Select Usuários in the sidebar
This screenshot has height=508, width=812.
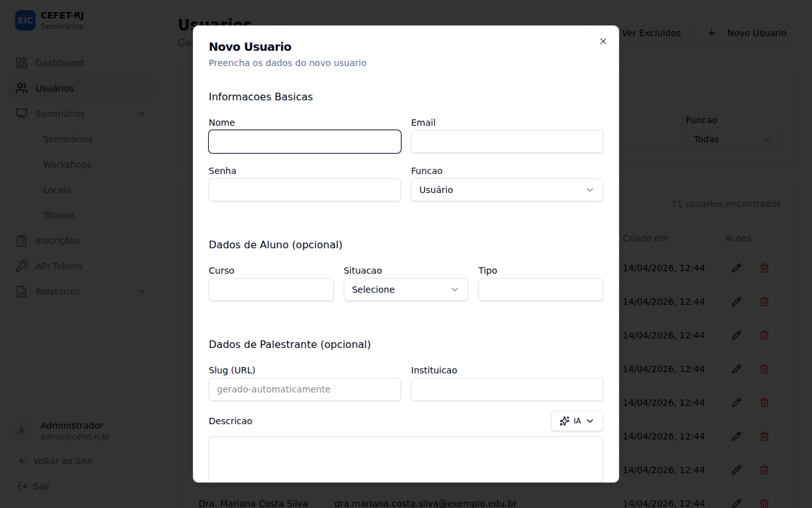[82, 88]
